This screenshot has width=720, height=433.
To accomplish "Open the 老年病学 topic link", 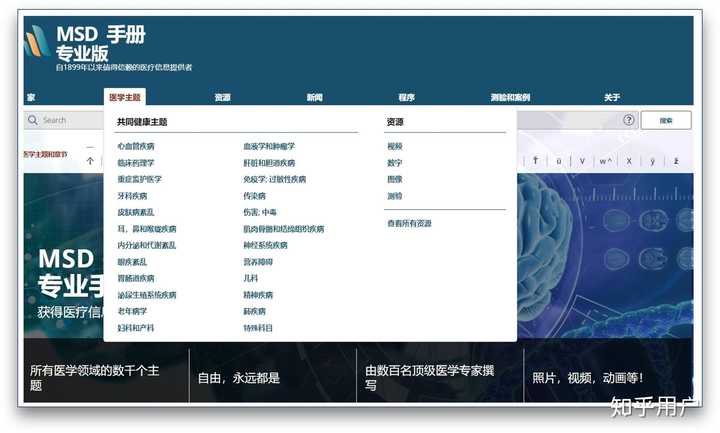I will (132, 311).
